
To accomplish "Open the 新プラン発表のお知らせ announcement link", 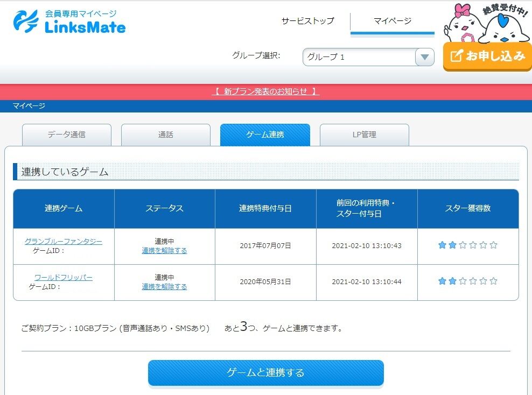I will coord(265,91).
